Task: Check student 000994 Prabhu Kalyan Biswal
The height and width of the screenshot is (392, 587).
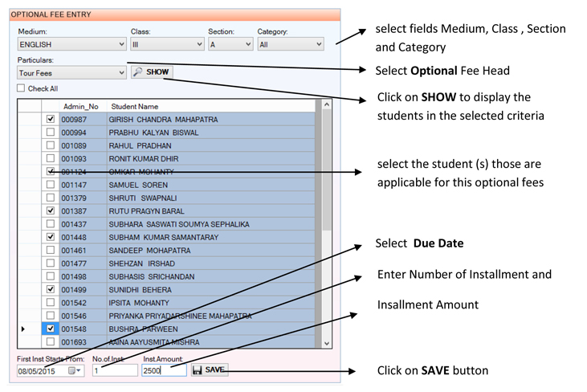Action: pos(50,133)
